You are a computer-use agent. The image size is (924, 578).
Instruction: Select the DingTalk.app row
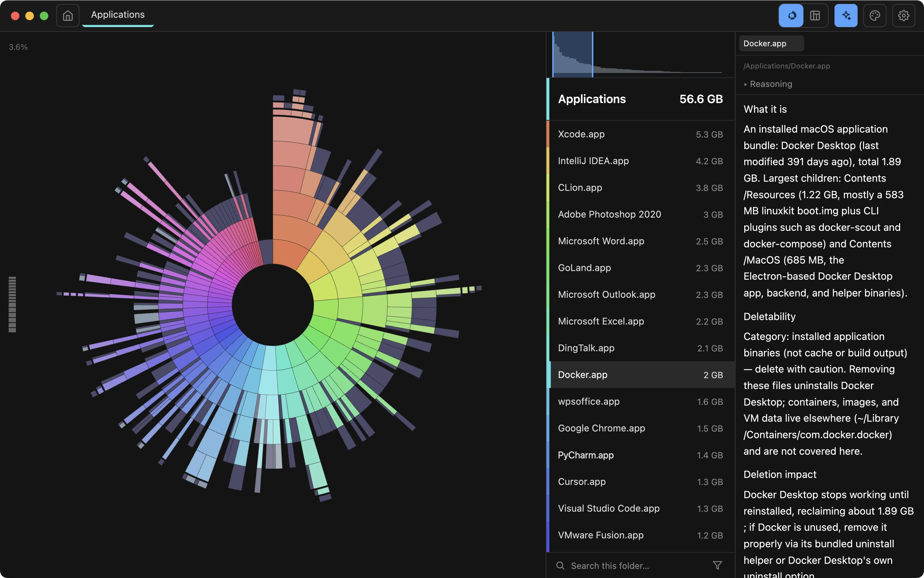click(641, 348)
